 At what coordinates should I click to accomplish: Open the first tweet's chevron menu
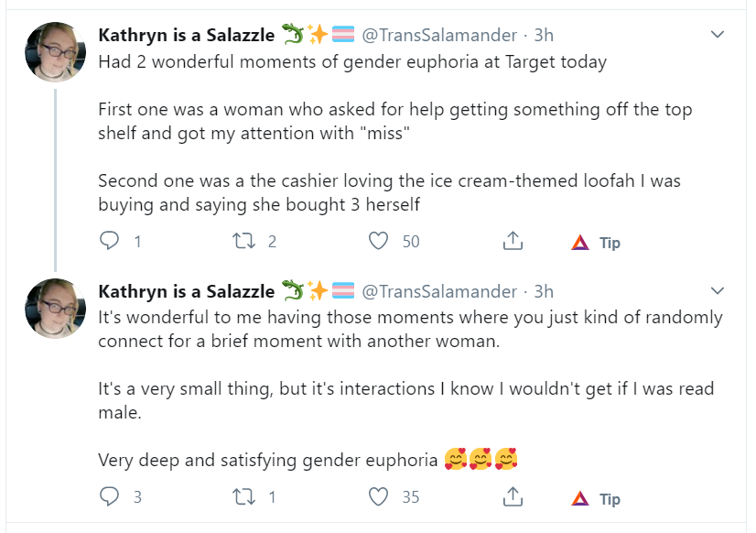[718, 34]
